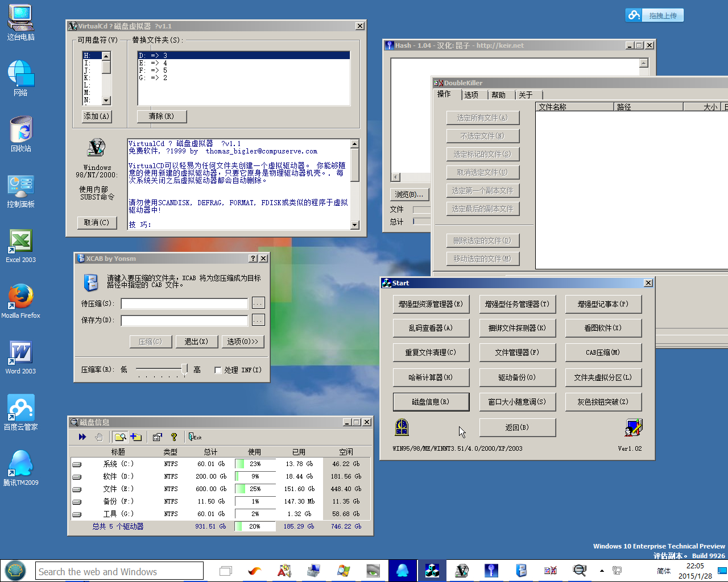The image size is (728, 582).
Task: Click the down arrow of the drive letter list
Action: point(106,101)
